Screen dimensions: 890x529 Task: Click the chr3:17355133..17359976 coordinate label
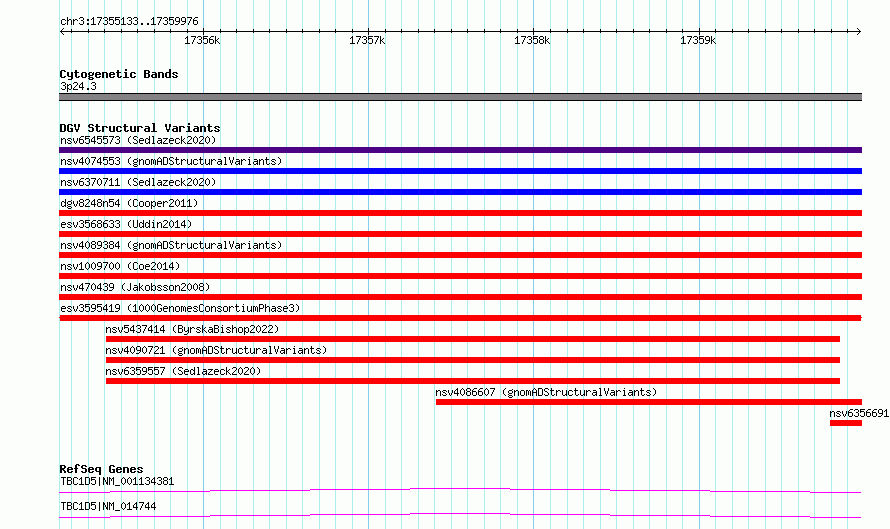coord(129,22)
